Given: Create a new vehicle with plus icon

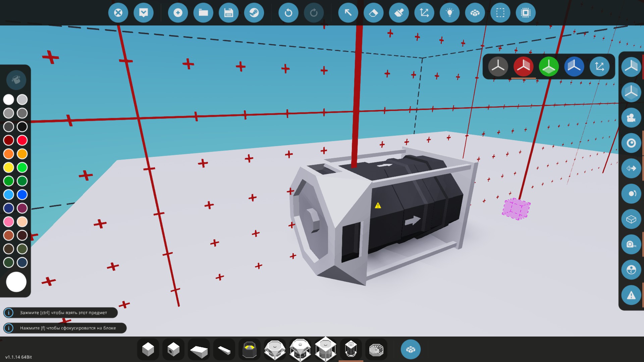Looking at the screenshot, I should [x=178, y=13].
